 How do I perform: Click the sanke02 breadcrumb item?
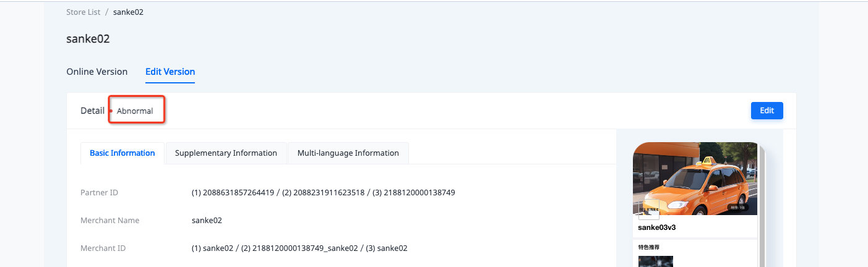click(x=129, y=12)
